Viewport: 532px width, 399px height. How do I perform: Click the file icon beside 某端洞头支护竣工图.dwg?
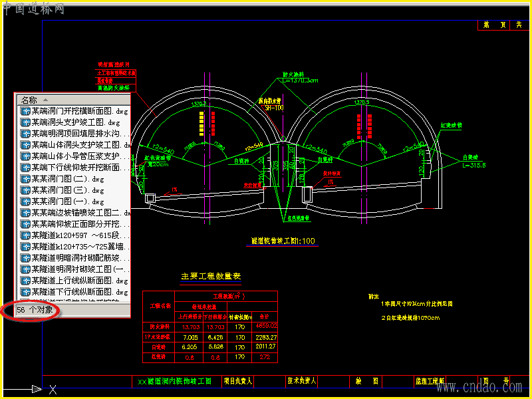tap(25, 122)
